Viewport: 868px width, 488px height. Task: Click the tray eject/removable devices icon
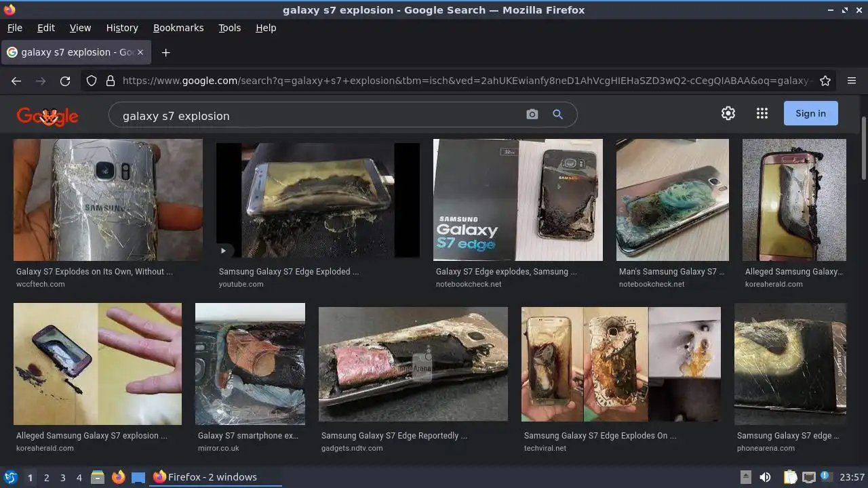click(x=745, y=477)
